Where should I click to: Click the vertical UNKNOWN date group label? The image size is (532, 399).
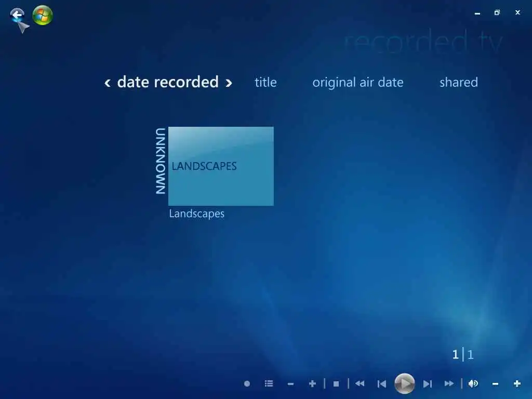click(160, 161)
